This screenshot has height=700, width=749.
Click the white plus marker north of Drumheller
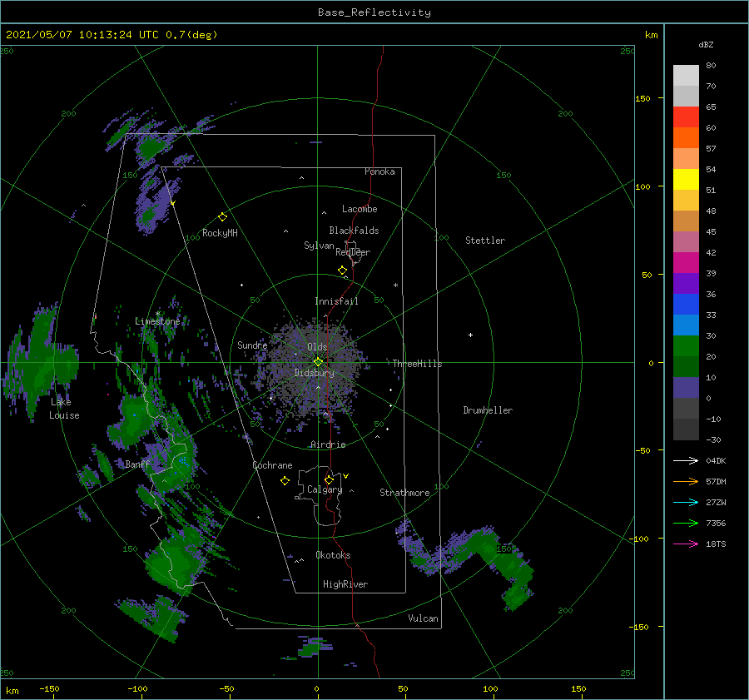point(470,335)
